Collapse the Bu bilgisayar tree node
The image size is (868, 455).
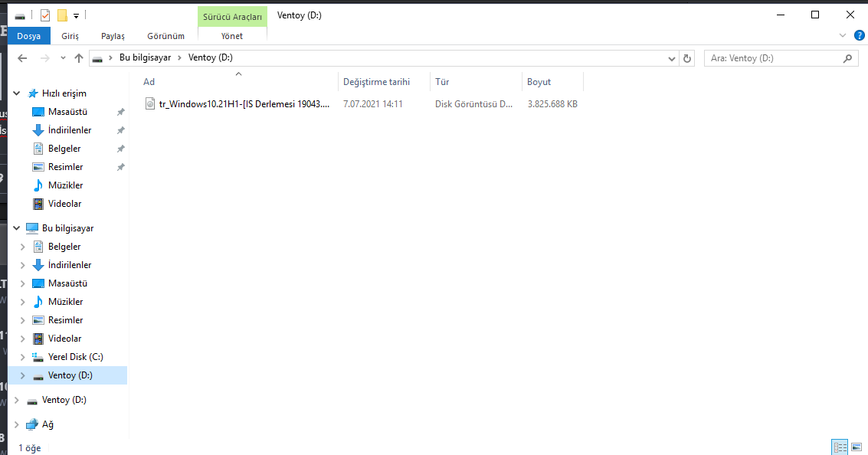[17, 228]
